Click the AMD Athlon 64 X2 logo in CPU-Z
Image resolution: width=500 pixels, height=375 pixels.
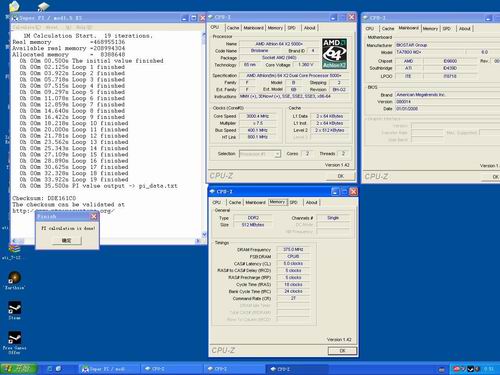click(334, 53)
